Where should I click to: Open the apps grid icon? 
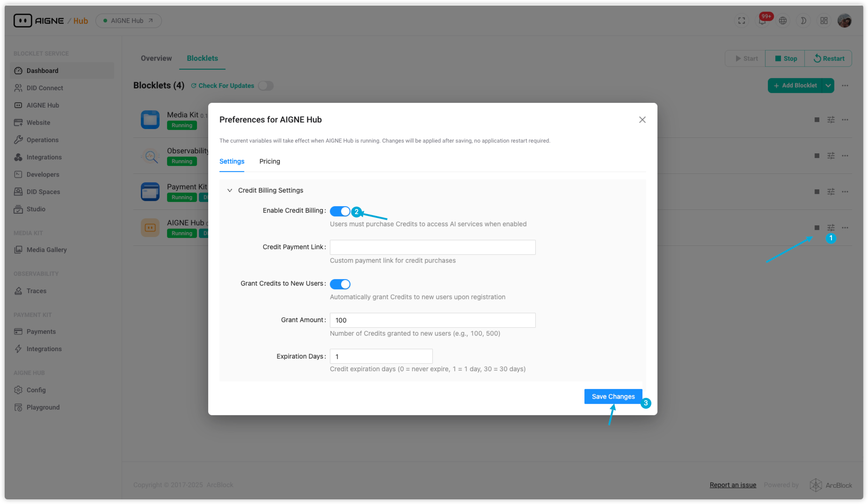[x=824, y=21]
